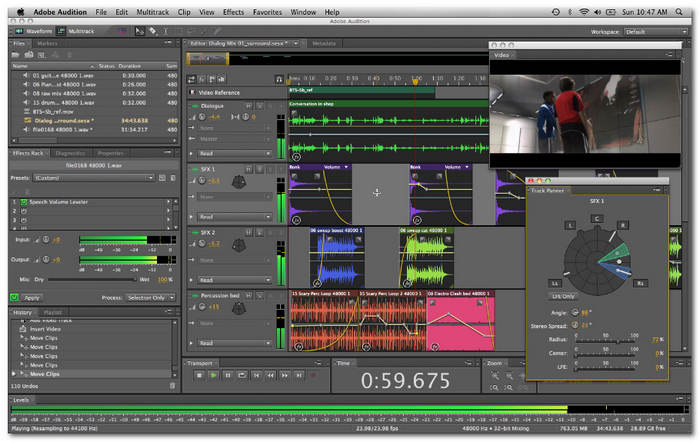Toggle Loop playback in Transport panel
This screenshot has width=700, height=442.
coord(242,375)
